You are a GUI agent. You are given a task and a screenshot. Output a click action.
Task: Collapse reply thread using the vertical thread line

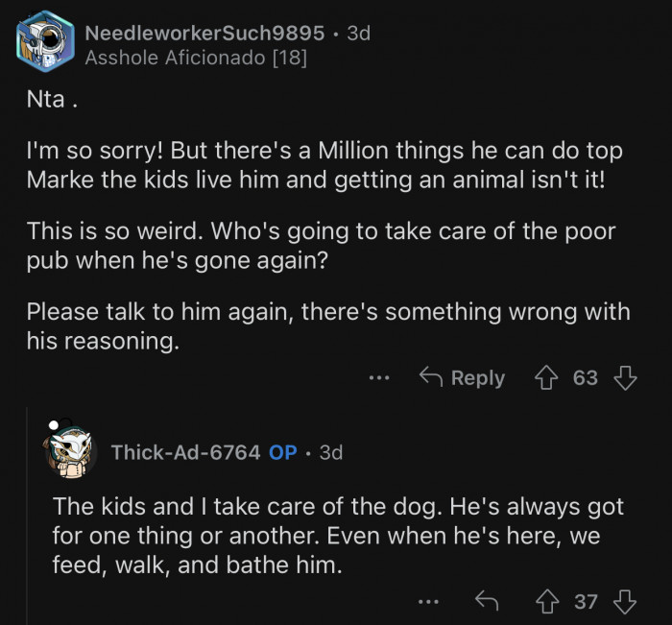(29, 518)
